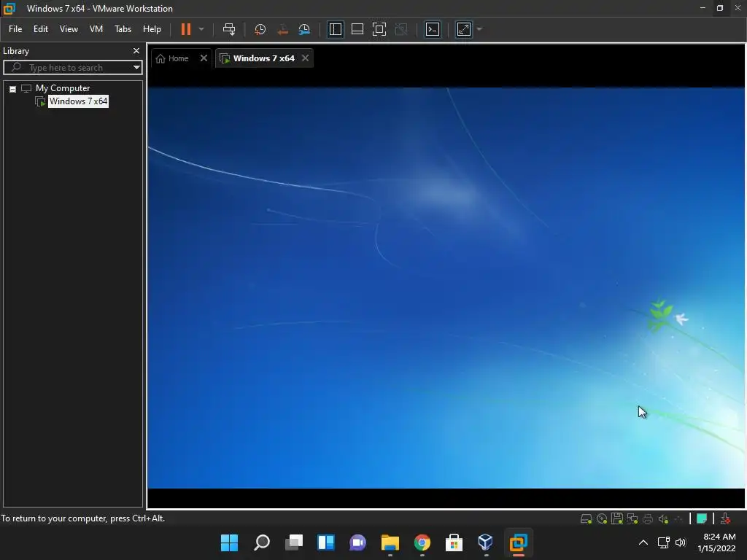Toggle the thumbnail bar view
This screenshot has width=747, height=560.
[357, 29]
